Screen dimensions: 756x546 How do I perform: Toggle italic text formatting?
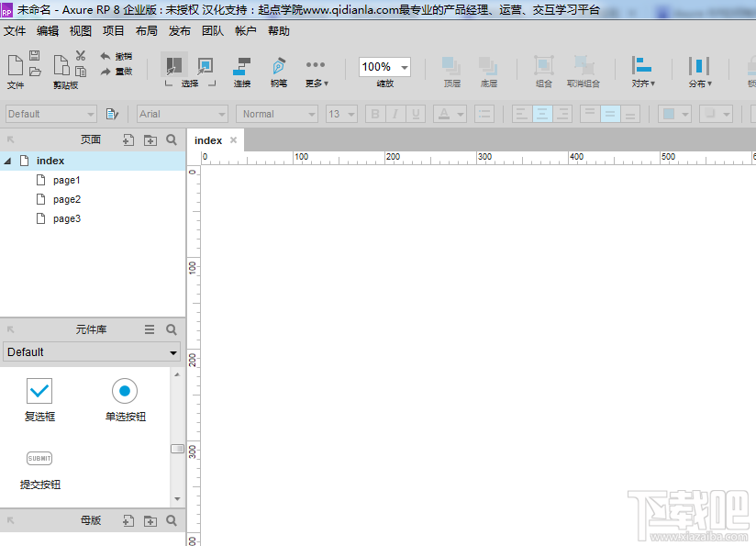pyautogui.click(x=395, y=115)
